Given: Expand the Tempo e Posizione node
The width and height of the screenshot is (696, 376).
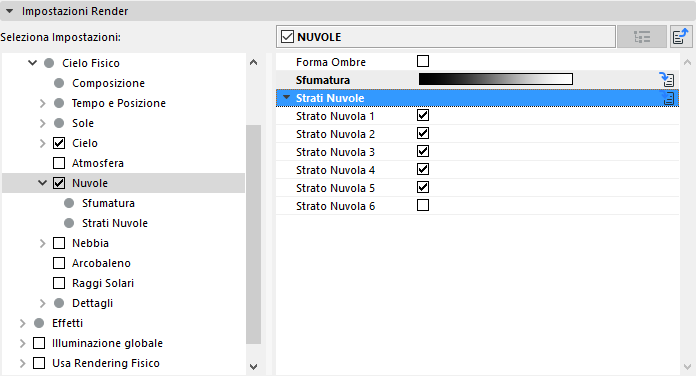Looking at the screenshot, I should pyautogui.click(x=43, y=103).
